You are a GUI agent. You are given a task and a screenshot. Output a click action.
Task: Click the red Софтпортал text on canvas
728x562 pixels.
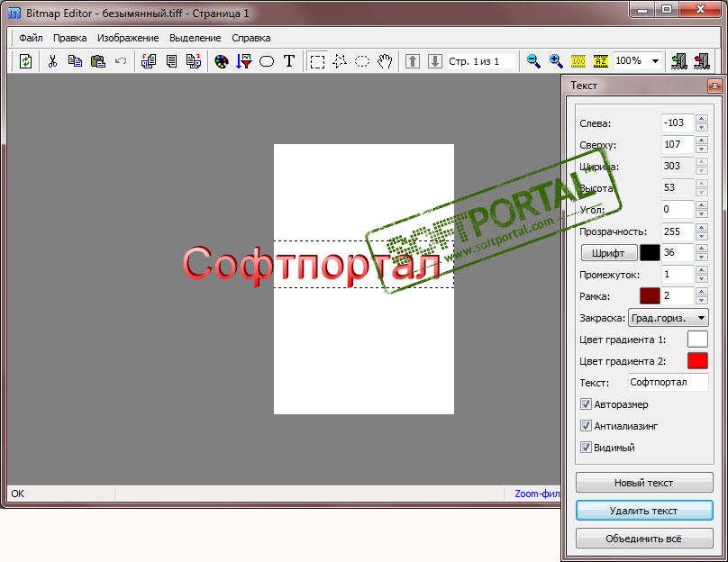click(x=311, y=265)
